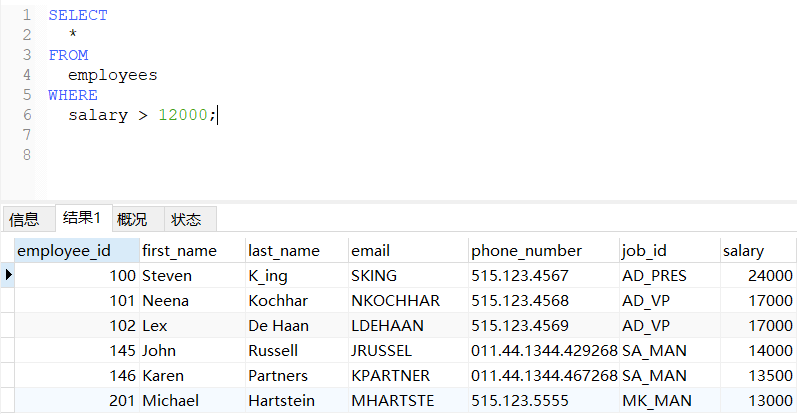Select the 结果1 results tab
Image resolution: width=797 pixels, height=414 pixels.
[x=82, y=218]
